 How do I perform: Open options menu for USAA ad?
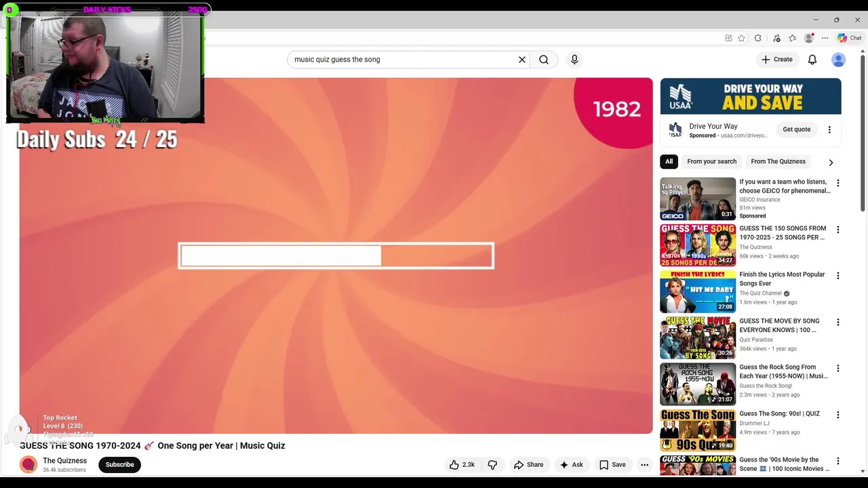tap(829, 129)
